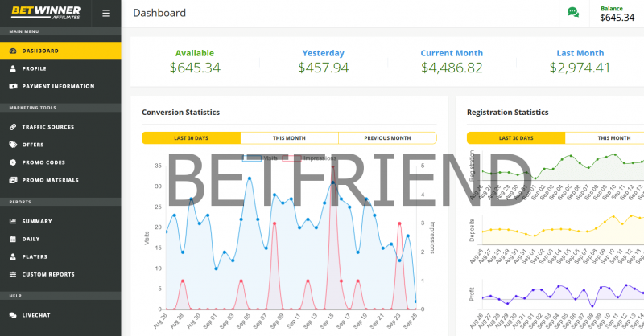Viewport: 644px width, 336px height.
Task: Click the Current Month $4,486.82 amount
Action: coord(452,68)
